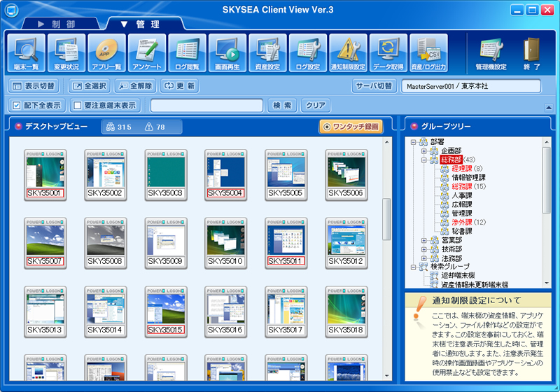Screen dimensions: 560x392
Task: Switch to the 管理 tab
Action: pos(146,24)
